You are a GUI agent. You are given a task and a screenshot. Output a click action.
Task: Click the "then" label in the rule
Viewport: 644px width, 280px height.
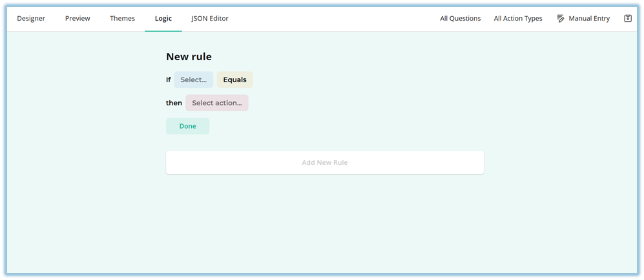[174, 103]
